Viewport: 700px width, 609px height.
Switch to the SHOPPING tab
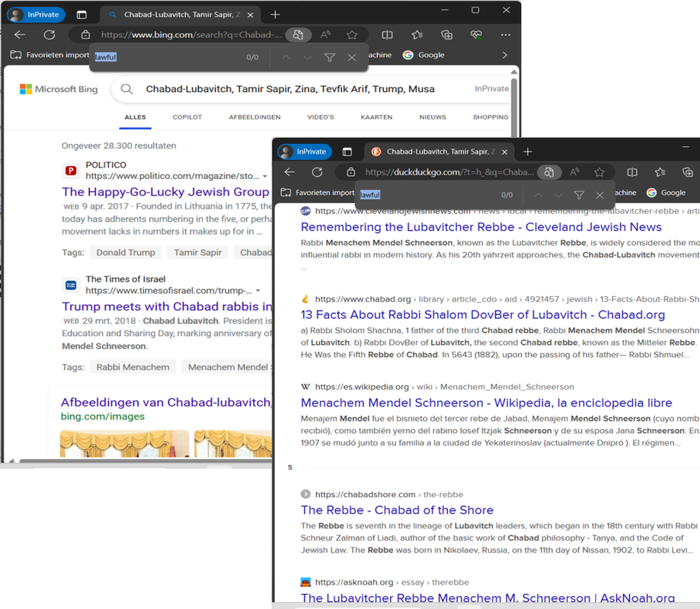(491, 117)
